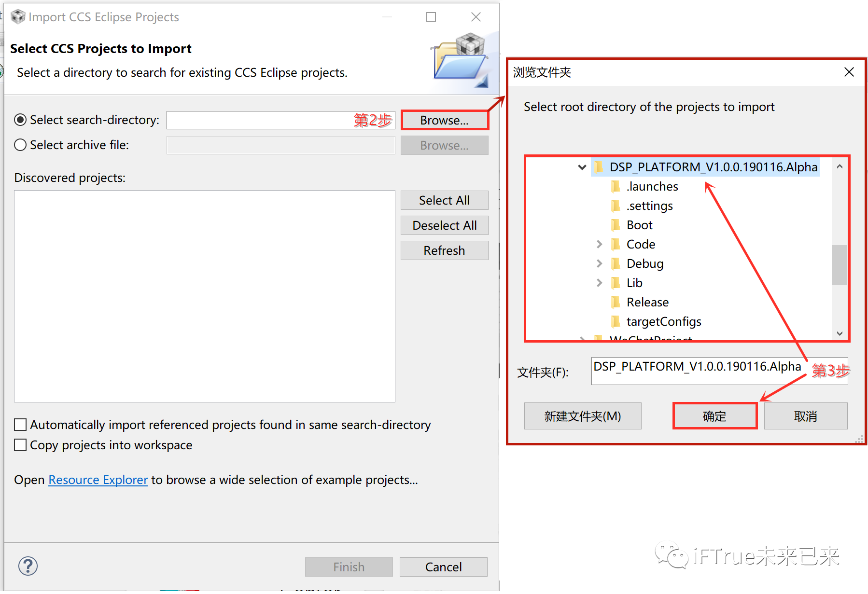Click the .launches folder icon

pos(616,186)
